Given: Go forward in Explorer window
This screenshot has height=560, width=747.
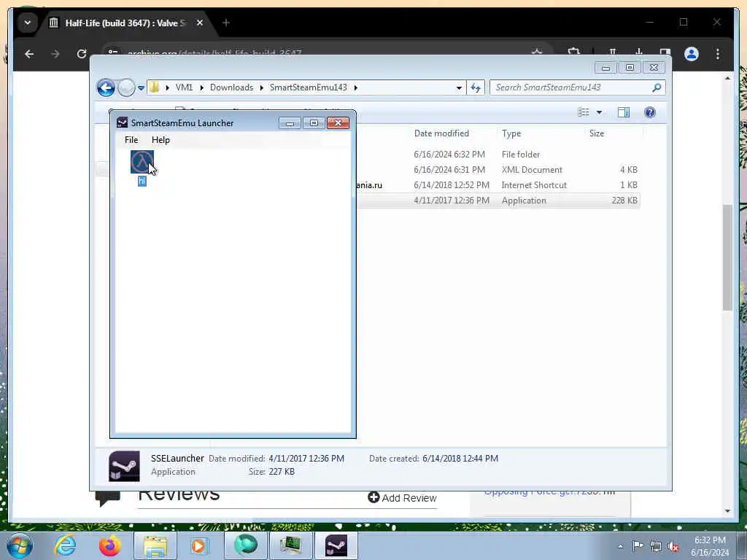Looking at the screenshot, I should [126, 87].
